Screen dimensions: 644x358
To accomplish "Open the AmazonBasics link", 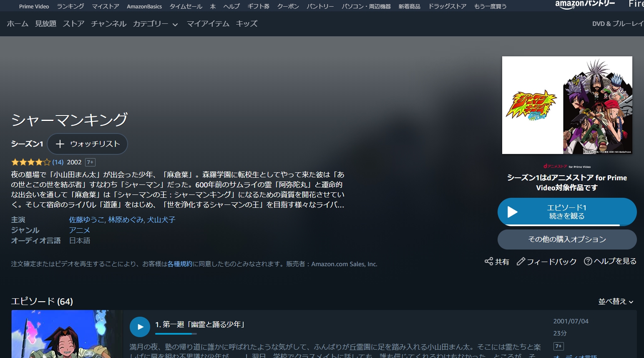I will pyautogui.click(x=144, y=6).
